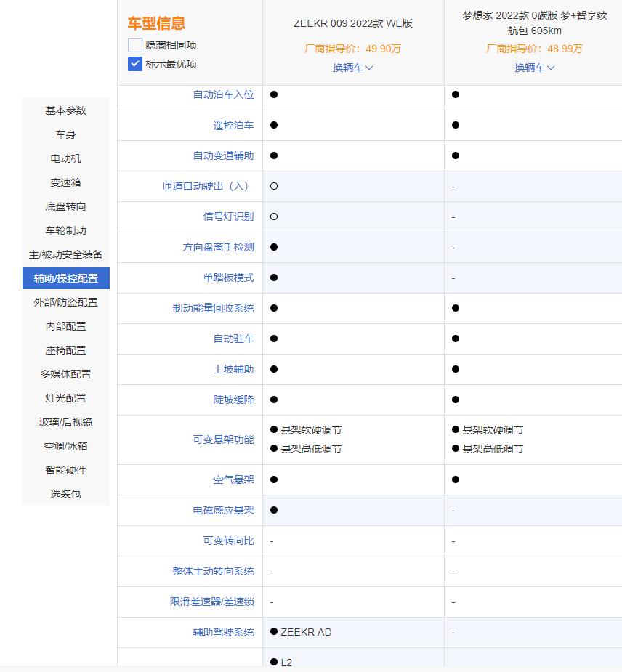This screenshot has height=672, width=622.
Task: Click 匝道自动驶出（入） link
Action: (x=209, y=186)
